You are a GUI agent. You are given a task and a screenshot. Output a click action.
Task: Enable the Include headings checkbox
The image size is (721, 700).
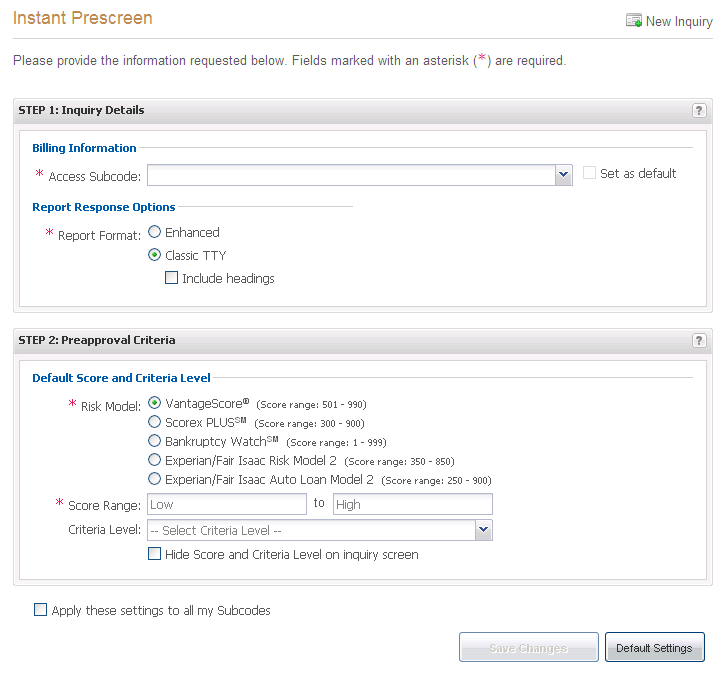[x=171, y=278]
